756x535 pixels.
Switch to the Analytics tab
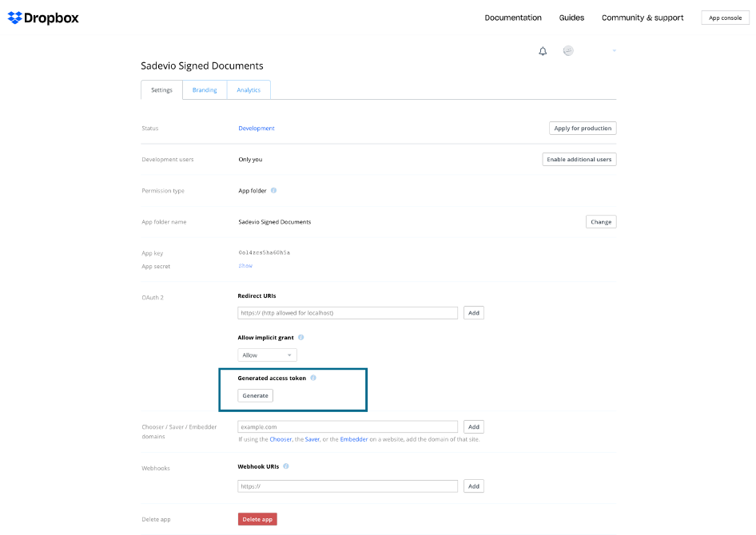coord(249,90)
